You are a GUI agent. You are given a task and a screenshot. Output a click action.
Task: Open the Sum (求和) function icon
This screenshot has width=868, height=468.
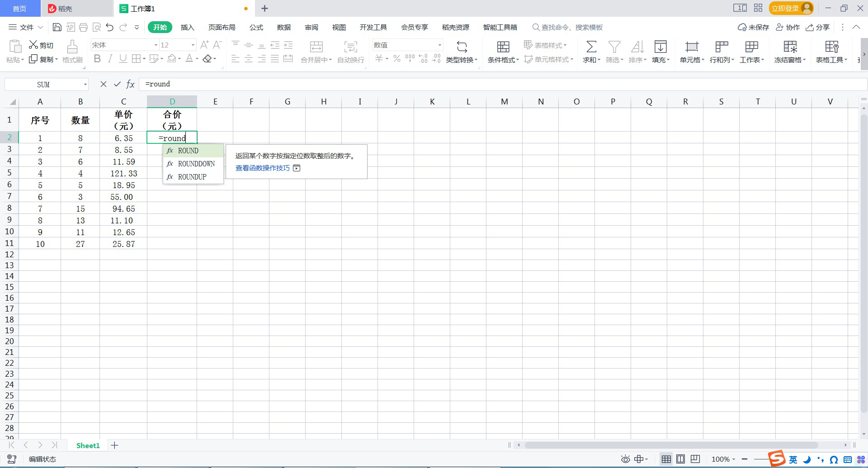click(x=591, y=47)
